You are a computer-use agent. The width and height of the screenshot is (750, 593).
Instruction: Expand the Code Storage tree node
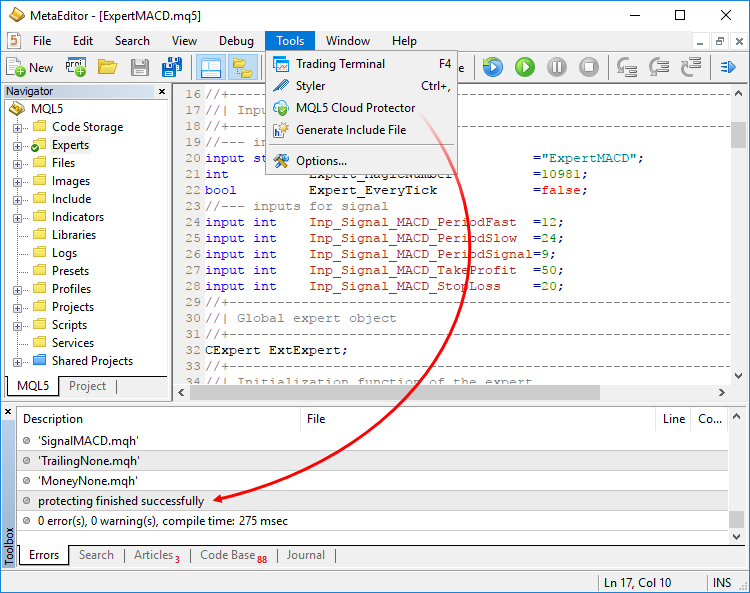click(18, 128)
